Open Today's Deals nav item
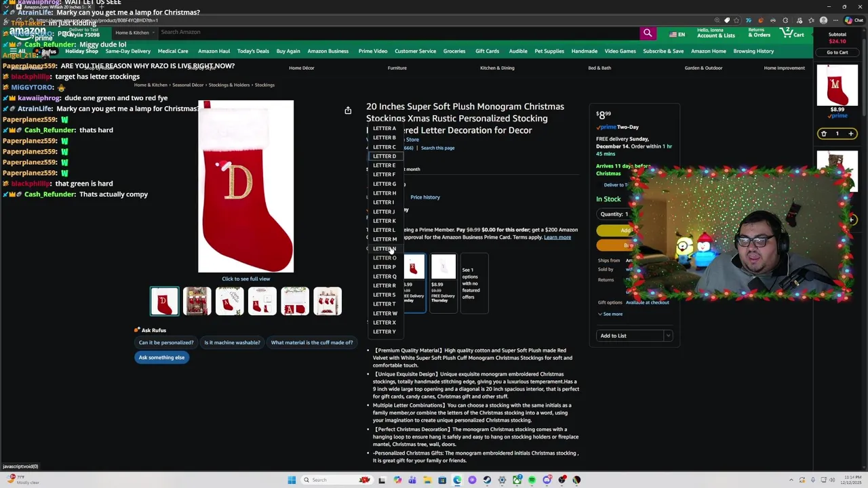Screen dimensions: 868x488 253,51
